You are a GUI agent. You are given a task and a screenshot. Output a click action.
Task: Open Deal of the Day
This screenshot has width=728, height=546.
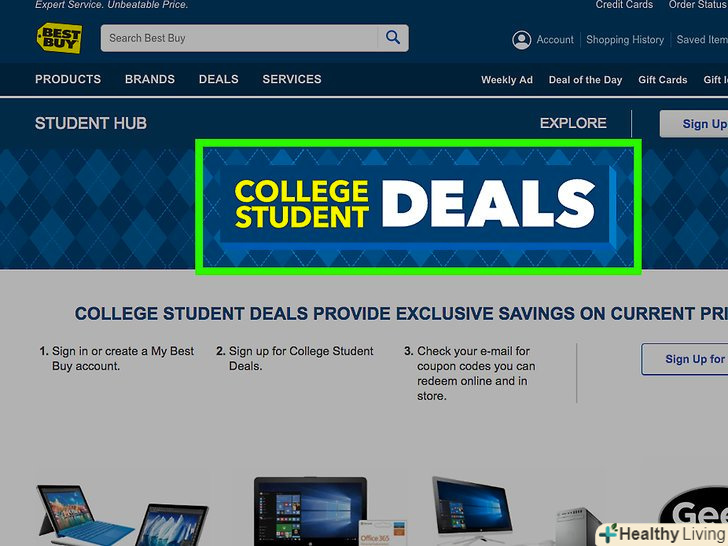point(585,80)
